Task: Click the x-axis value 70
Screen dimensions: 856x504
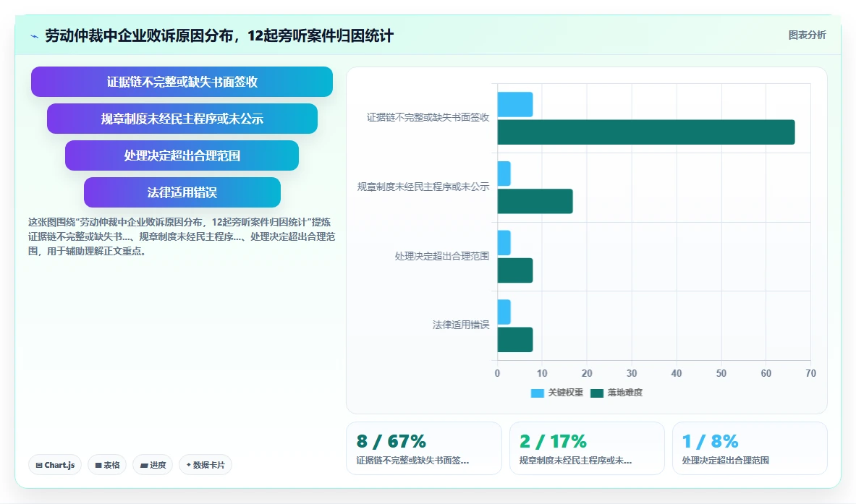Action: point(810,373)
